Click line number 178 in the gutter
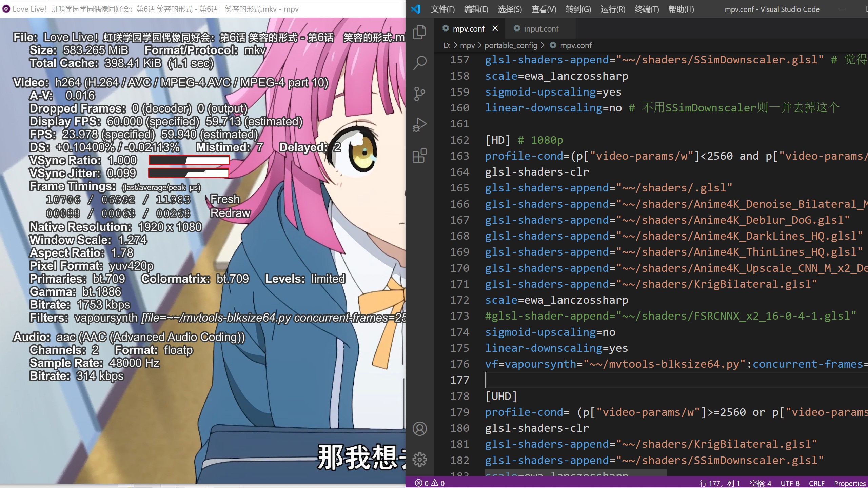The image size is (868, 488). coord(459,396)
